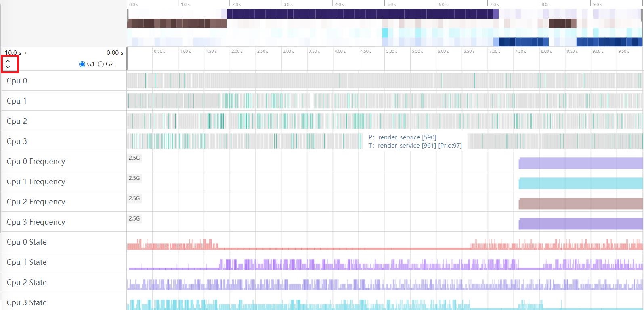The height and width of the screenshot is (310, 644).
Task: Select the Cpu 0 track row label
Action: pos(17,81)
